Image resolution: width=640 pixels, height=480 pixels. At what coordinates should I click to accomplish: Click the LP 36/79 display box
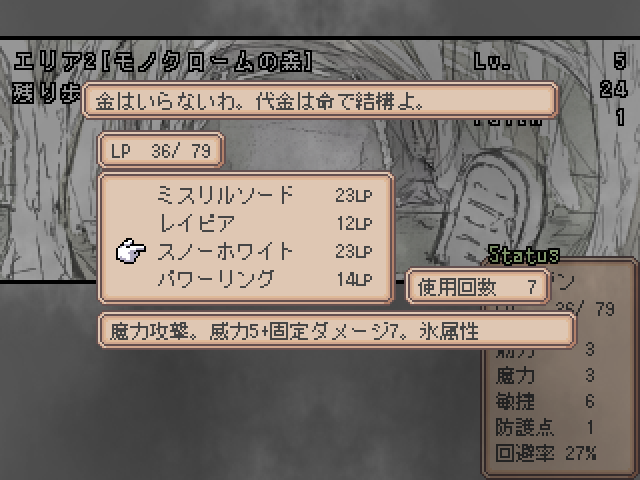(x=161, y=150)
